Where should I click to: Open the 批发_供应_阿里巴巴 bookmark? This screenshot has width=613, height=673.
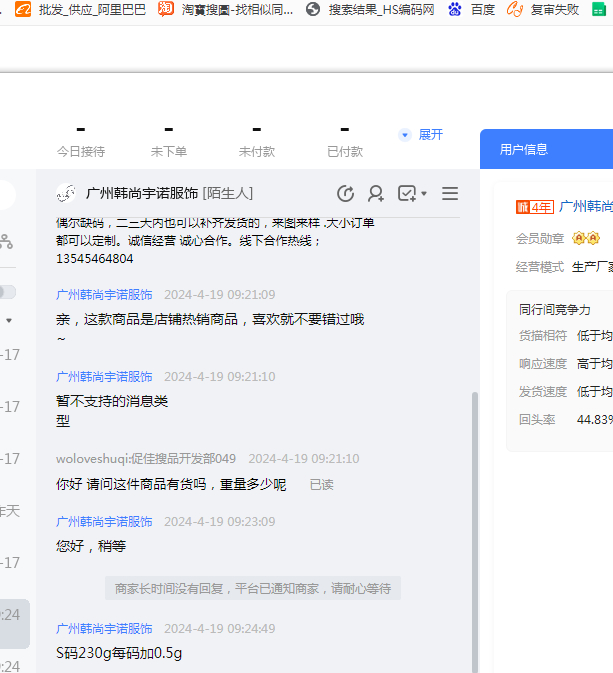pyautogui.click(x=82, y=9)
